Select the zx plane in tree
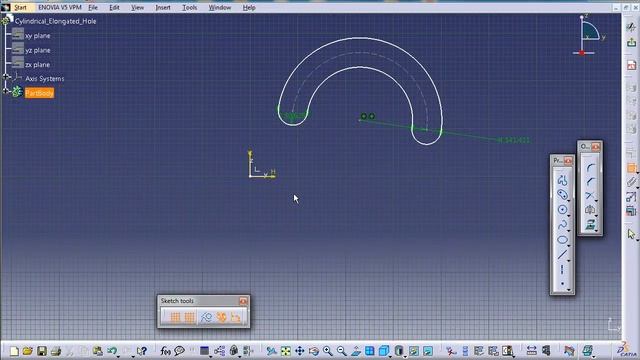This screenshot has height=360, width=640. point(38,65)
